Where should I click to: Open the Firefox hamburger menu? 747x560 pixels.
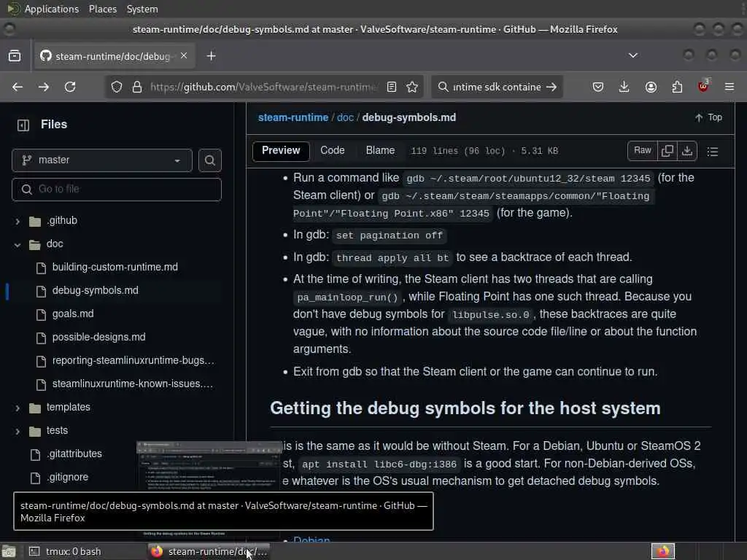coord(729,87)
